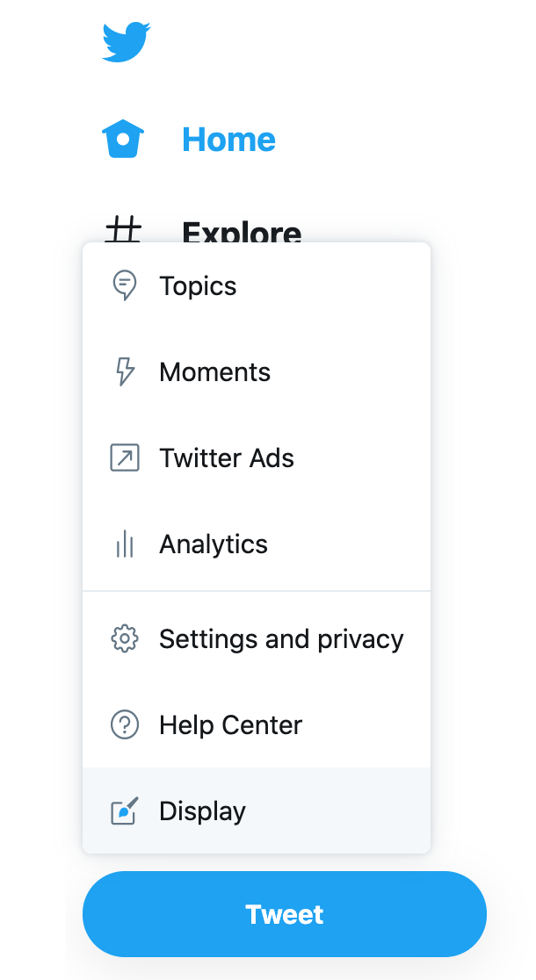536x980 pixels.
Task: Select Moments from the menu
Action: point(214,371)
